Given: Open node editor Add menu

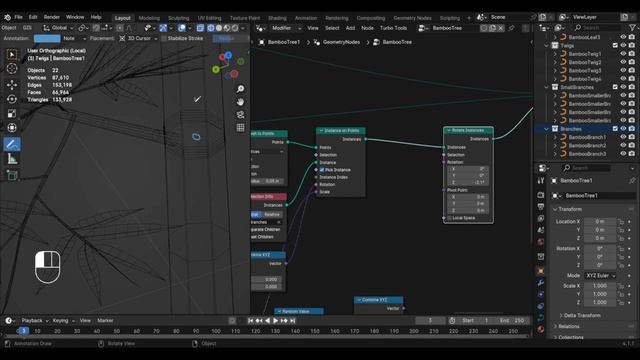Looking at the screenshot, I should 350,28.
